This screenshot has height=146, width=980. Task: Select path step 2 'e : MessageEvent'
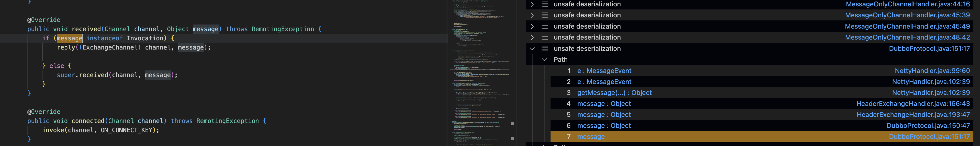click(604, 82)
